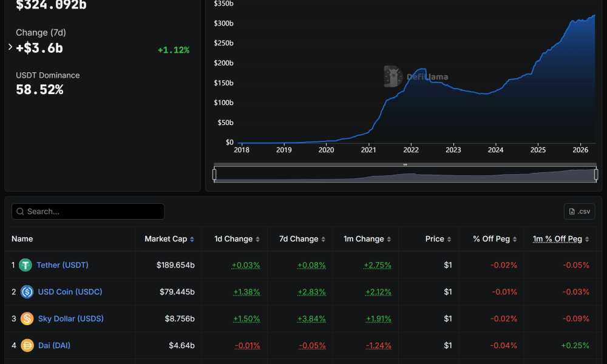Click Tether market cap $189.654b
The width and height of the screenshot is (607, 364).
coord(175,265)
